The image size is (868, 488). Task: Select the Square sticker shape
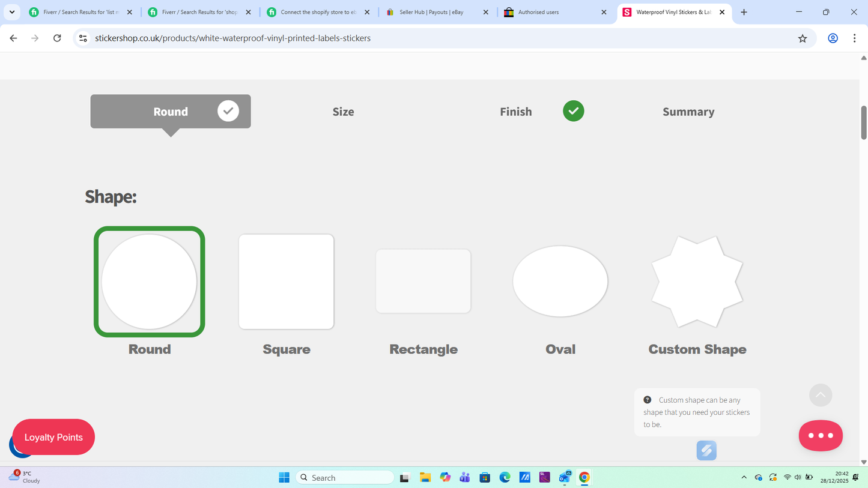pos(286,281)
